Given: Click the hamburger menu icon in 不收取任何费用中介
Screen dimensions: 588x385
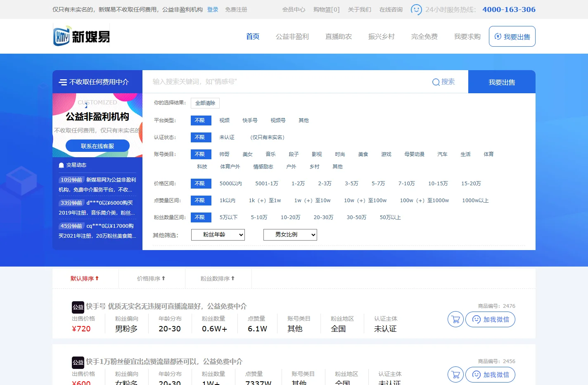Looking at the screenshot, I should pos(63,82).
